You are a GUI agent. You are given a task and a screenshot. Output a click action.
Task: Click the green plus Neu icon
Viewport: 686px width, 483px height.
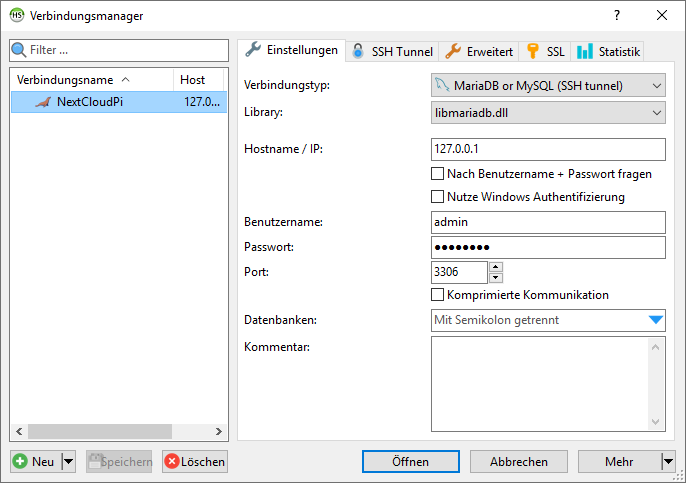(x=20, y=461)
